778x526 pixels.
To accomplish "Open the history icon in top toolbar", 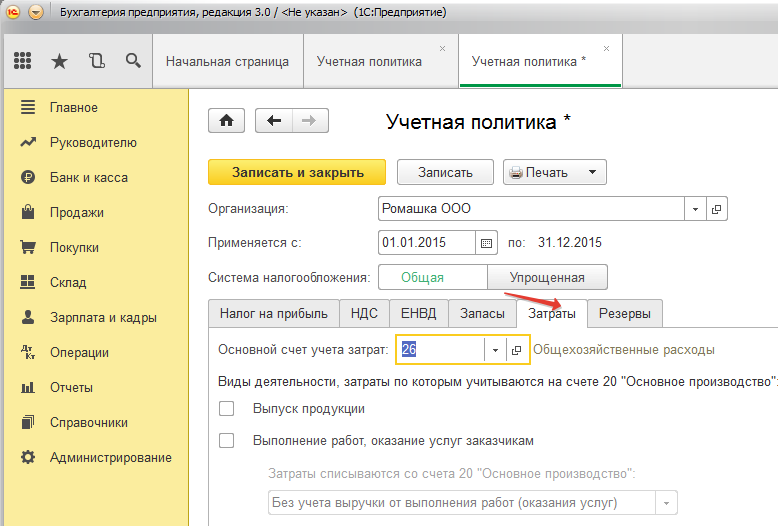I will (x=97, y=61).
